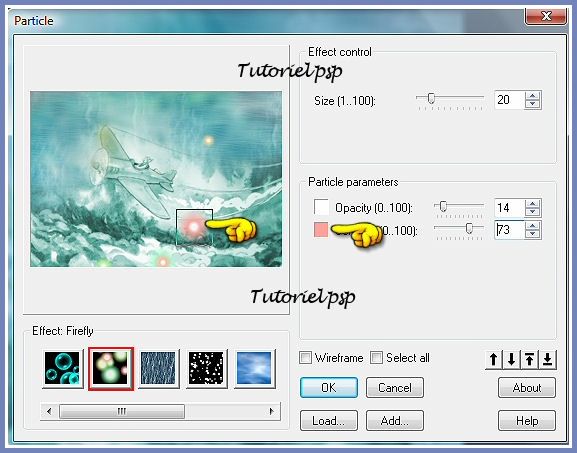Image resolution: width=577 pixels, height=453 pixels.
Task: Click the Size slider handle
Action: (431, 98)
